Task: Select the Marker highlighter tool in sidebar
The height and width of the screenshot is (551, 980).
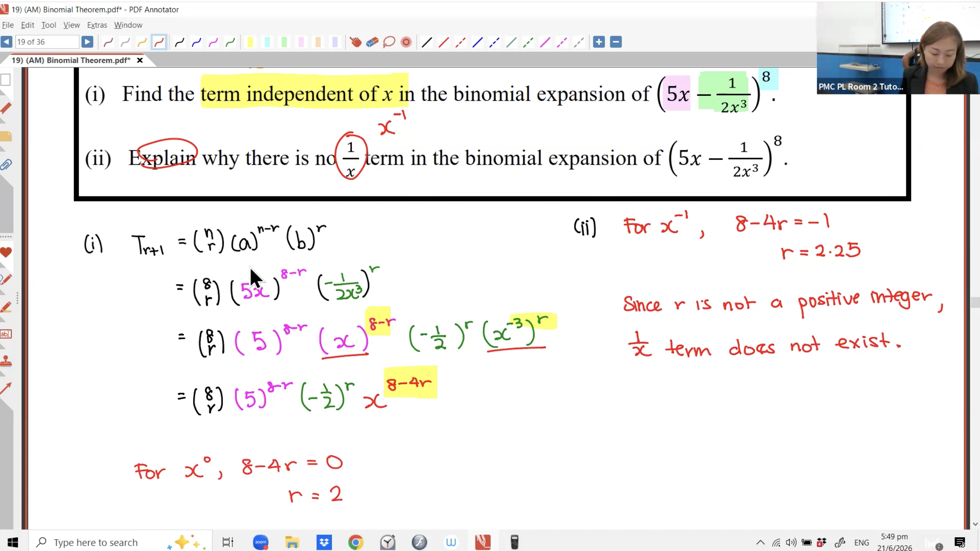Action: (x=6, y=307)
